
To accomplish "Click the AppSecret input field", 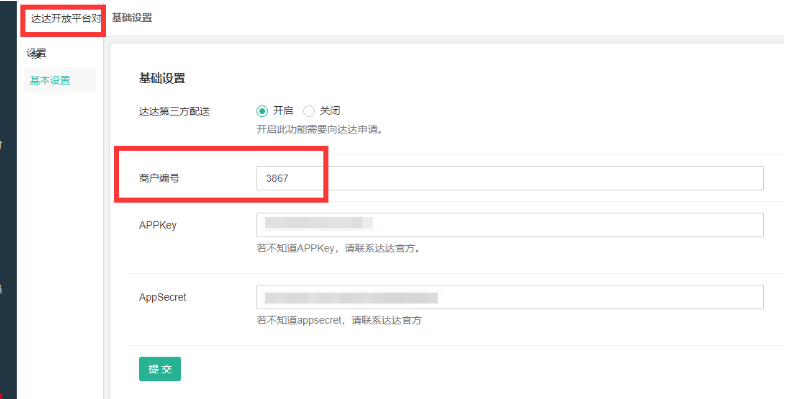I will [x=510, y=297].
